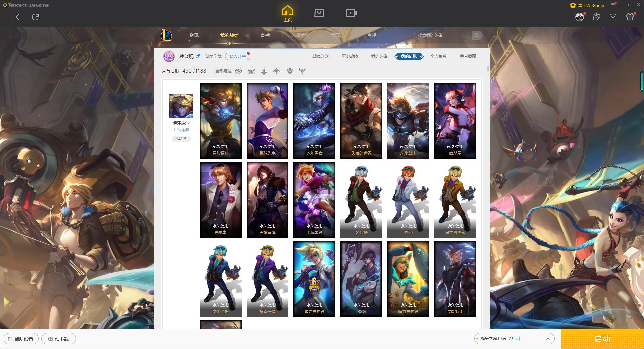This screenshot has height=349, width=644.
Task: Open 黑桃皇牌 skin card
Action: click(267, 200)
